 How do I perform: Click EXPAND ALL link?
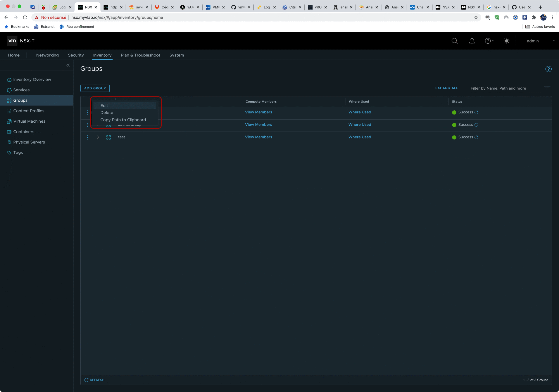click(446, 88)
